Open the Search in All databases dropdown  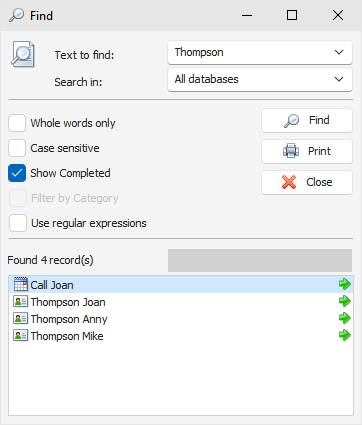260,79
